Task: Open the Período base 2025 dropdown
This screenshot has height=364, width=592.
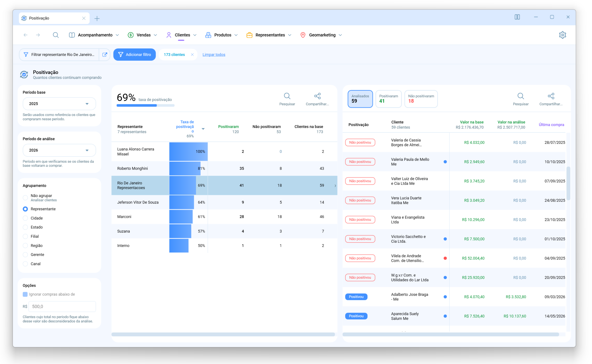Action: pos(59,104)
